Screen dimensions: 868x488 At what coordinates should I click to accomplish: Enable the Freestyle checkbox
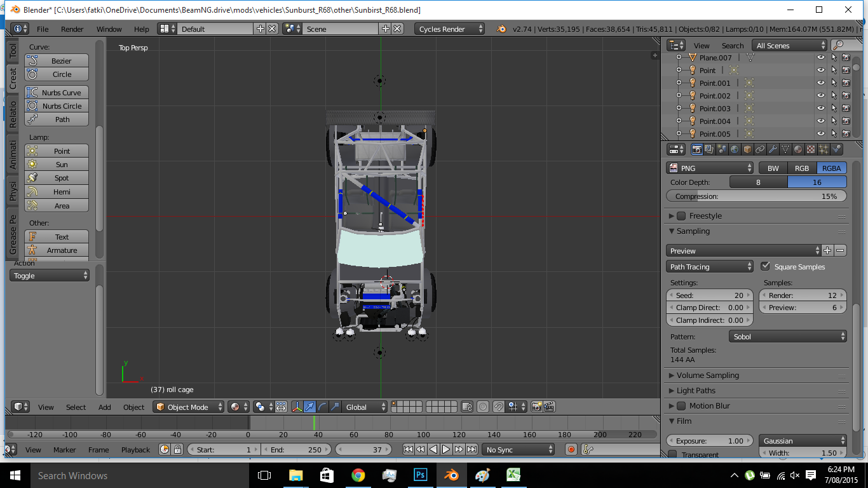tap(681, 216)
